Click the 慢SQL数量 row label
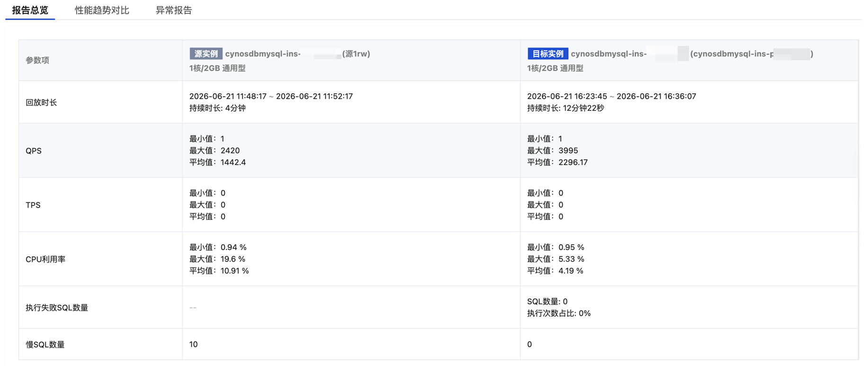 click(x=45, y=345)
